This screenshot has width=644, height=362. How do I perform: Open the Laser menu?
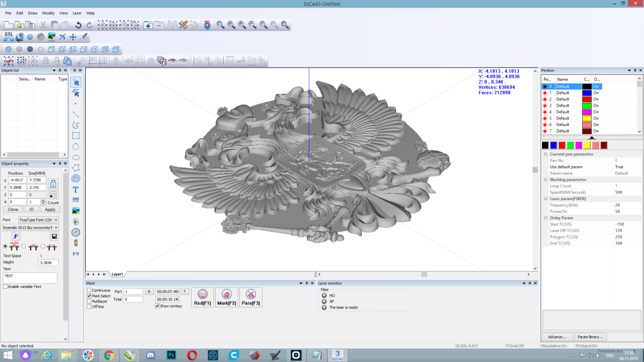(x=77, y=13)
